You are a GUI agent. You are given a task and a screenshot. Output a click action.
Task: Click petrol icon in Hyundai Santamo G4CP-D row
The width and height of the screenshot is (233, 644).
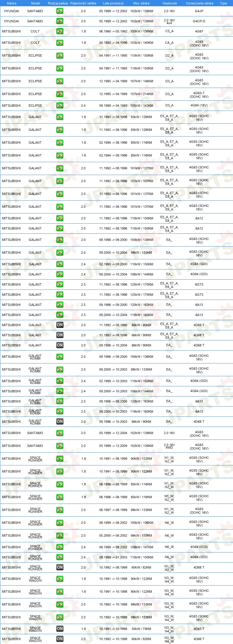tap(60, 21)
